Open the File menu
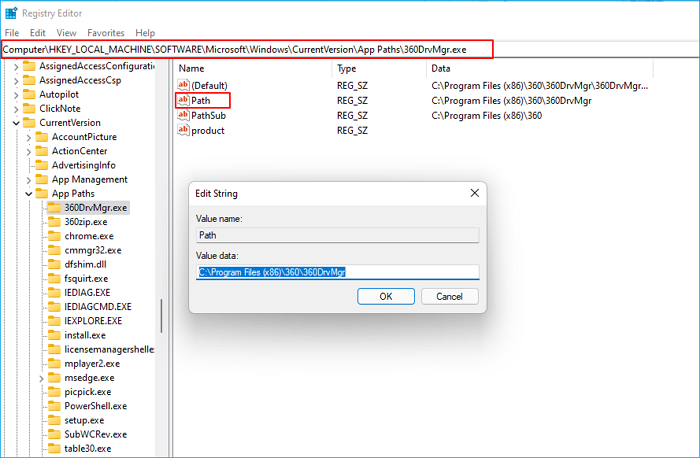The width and height of the screenshot is (700, 458). point(12,33)
